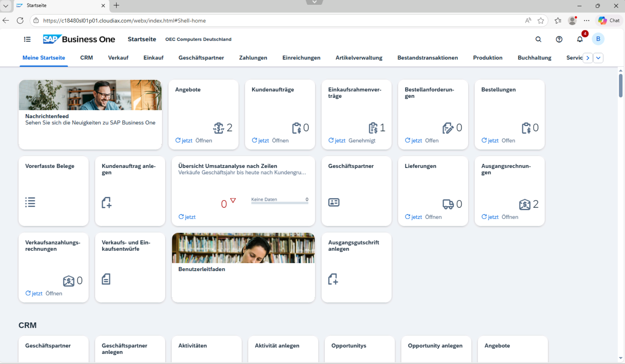This screenshot has height=364, width=625.
Task: Open the tab overflow dropdown chevron
Action: click(598, 58)
